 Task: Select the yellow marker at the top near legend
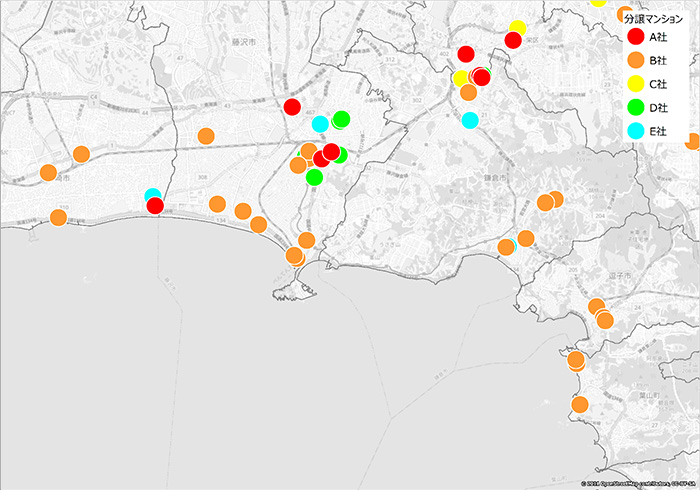pos(517,28)
